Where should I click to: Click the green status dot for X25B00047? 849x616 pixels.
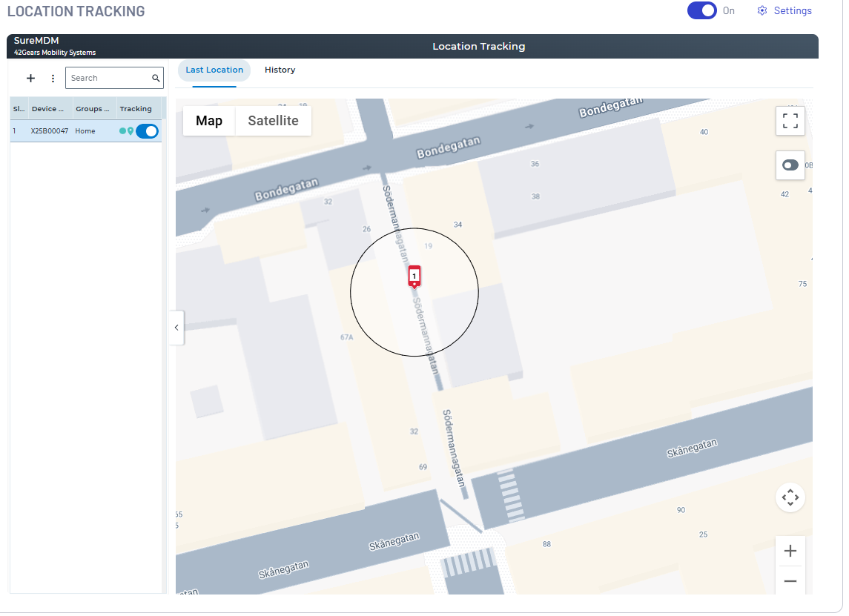(122, 131)
